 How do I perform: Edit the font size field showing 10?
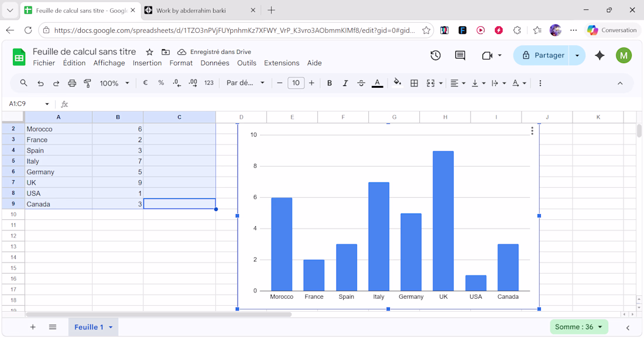click(296, 83)
